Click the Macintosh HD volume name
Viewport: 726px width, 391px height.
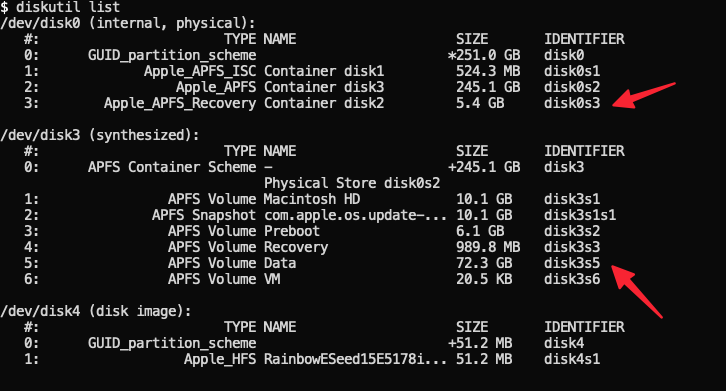click(x=312, y=199)
